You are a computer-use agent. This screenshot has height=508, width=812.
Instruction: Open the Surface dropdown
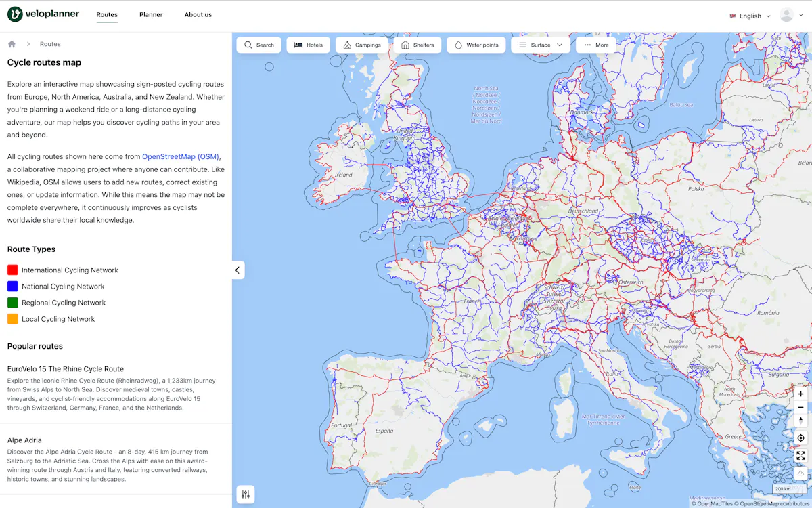point(541,45)
